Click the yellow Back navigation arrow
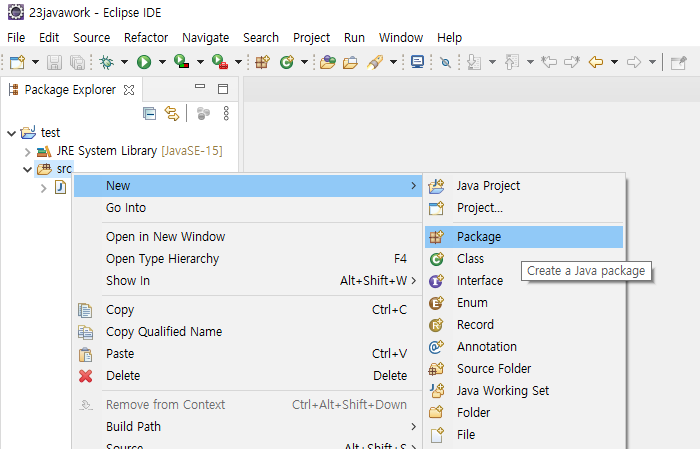 pyautogui.click(x=596, y=62)
